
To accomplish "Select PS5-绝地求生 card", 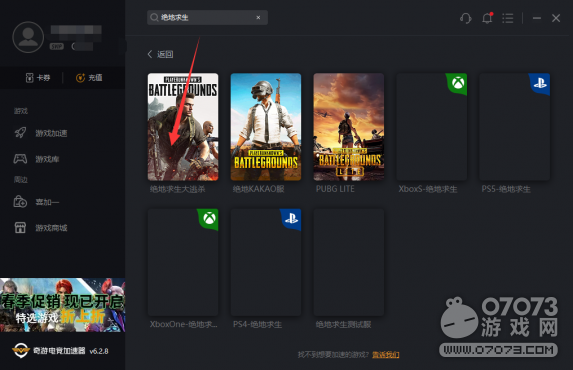I will click(515, 127).
